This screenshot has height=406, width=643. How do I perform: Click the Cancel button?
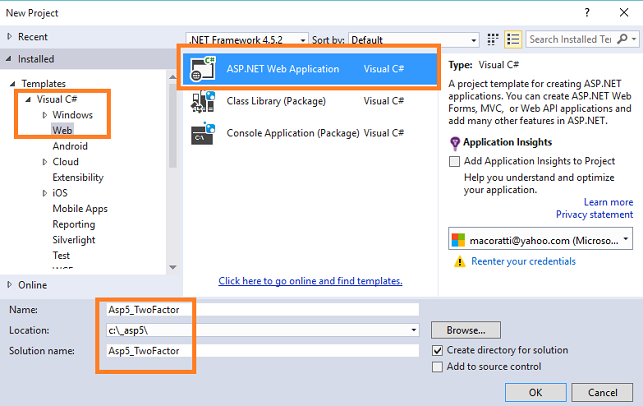(602, 392)
